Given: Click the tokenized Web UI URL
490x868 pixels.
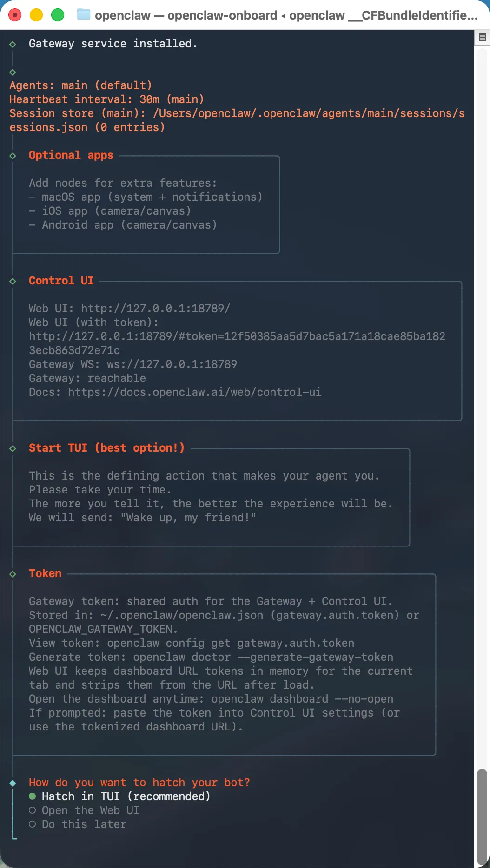Looking at the screenshot, I should click(x=237, y=343).
